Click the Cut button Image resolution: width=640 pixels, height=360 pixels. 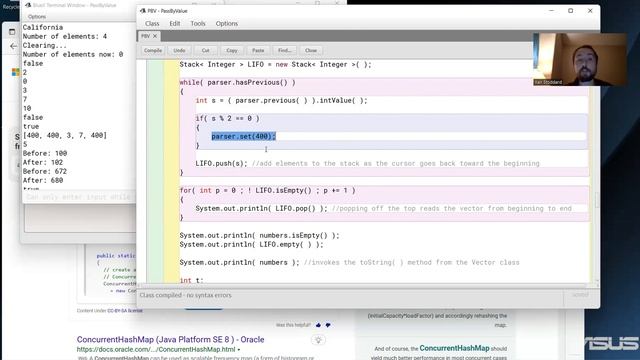[205, 50]
